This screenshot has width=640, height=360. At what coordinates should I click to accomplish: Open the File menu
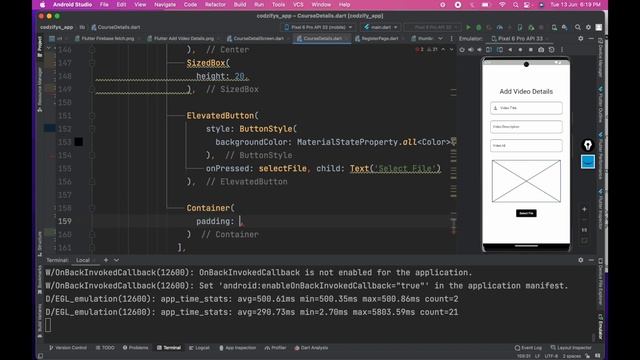tap(104, 5)
